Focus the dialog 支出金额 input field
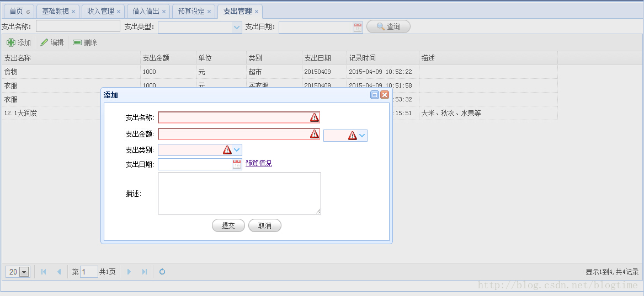Image resolution: width=644 pixels, height=296 pixels. tap(238, 133)
